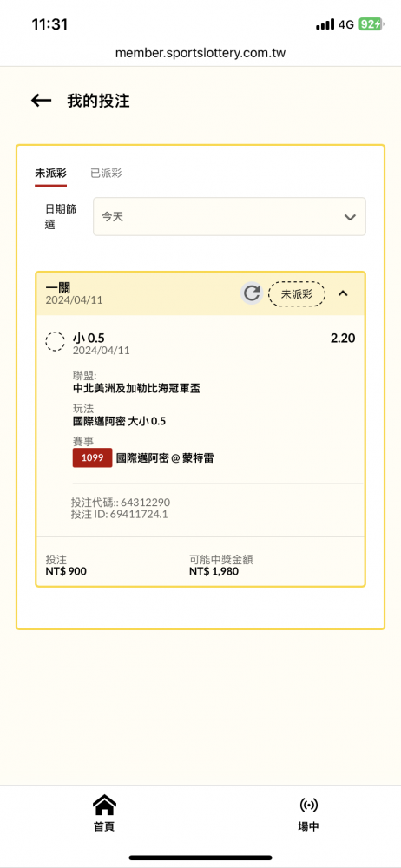Tap the back arrow icon

click(x=41, y=100)
